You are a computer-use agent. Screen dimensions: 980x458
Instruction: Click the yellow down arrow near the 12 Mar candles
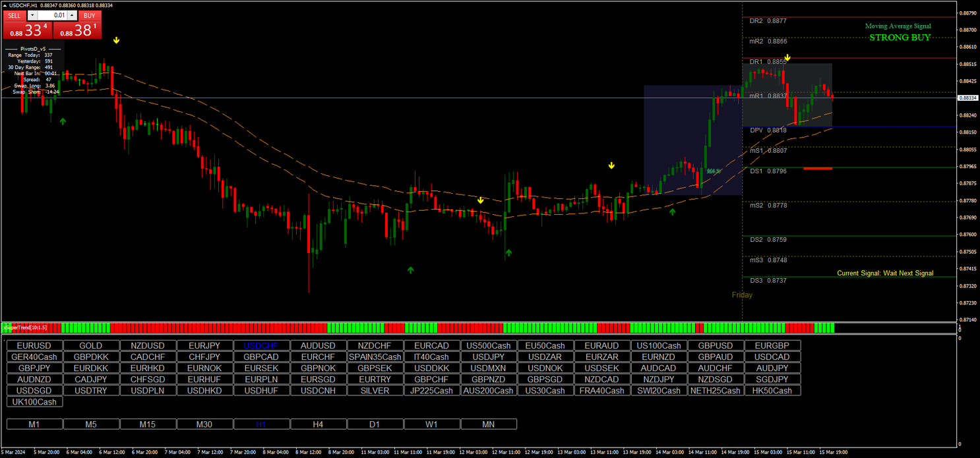click(x=479, y=200)
